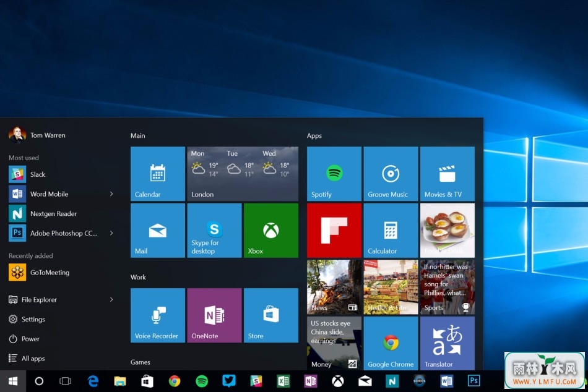Open the London weather tile

[243, 174]
